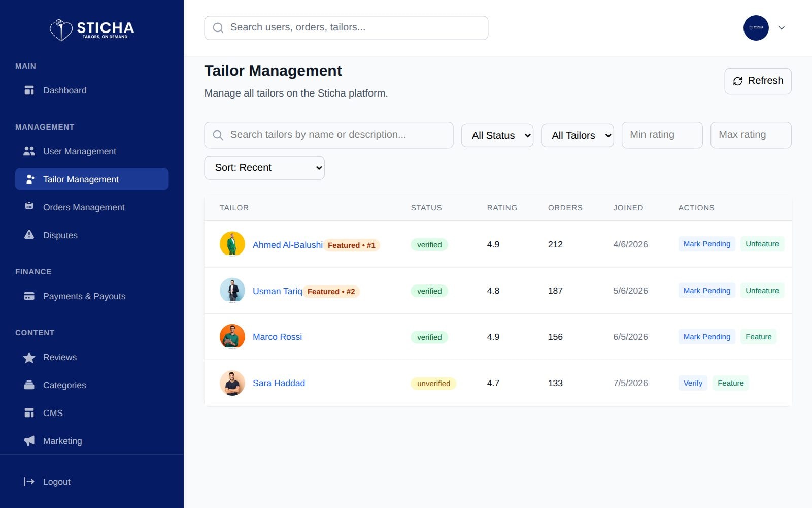The width and height of the screenshot is (812, 508).
Task: Click the Logout arrow icon
Action: pos(29,481)
